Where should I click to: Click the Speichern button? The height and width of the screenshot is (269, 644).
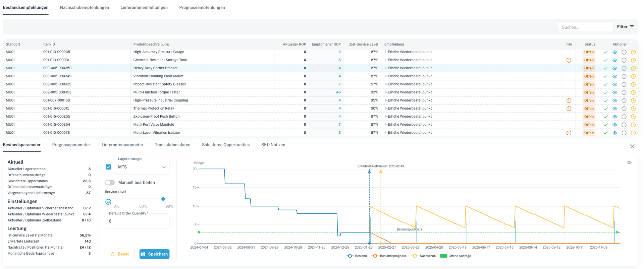[154, 254]
